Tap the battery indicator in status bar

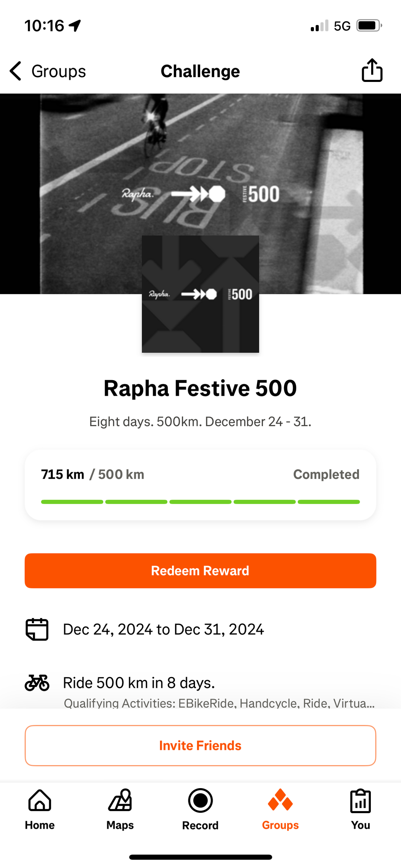point(369,26)
